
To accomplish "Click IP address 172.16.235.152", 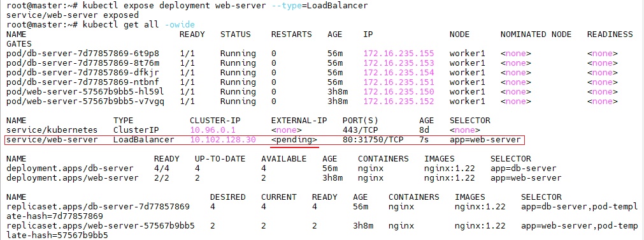I will coord(398,101).
